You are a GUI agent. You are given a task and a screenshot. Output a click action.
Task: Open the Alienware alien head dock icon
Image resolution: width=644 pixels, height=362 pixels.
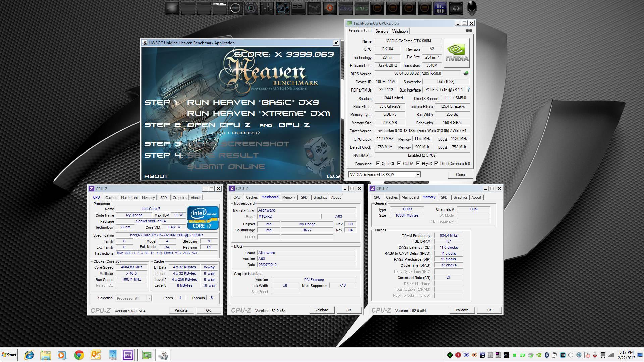pos(472,8)
